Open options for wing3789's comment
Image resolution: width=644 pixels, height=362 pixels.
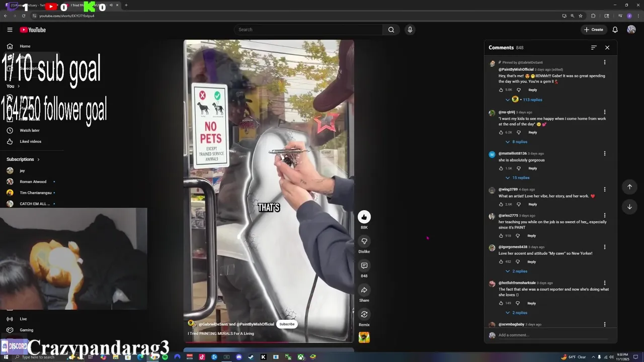(x=605, y=190)
